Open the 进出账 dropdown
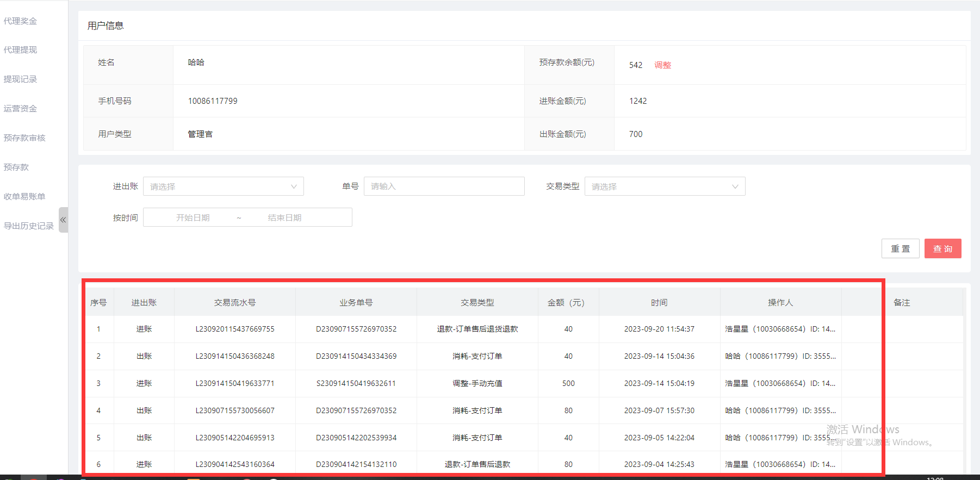 tap(223, 186)
